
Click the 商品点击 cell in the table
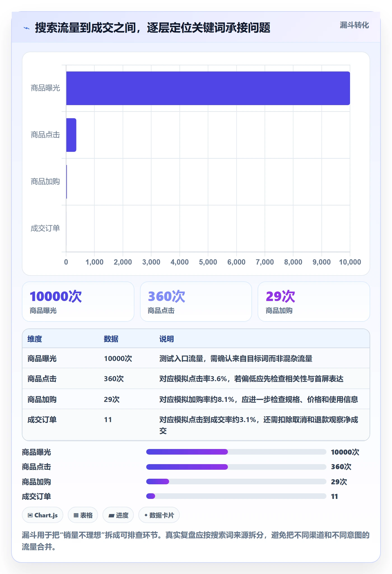(42, 379)
